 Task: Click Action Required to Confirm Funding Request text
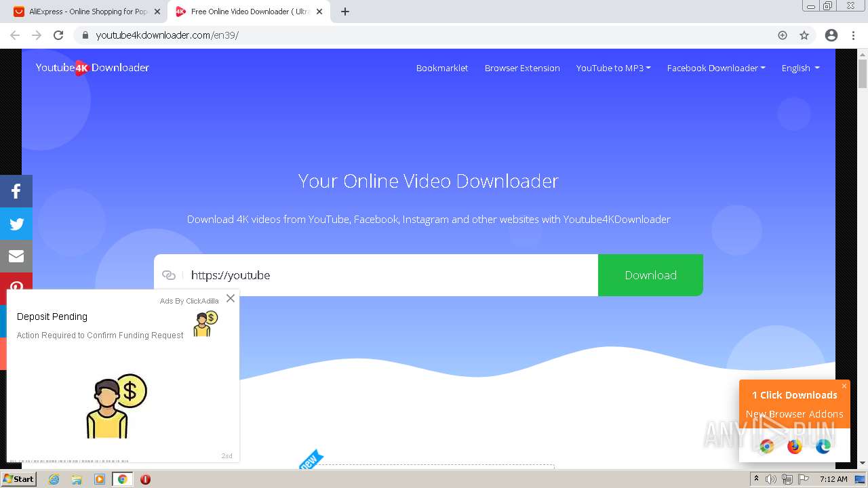(x=100, y=335)
